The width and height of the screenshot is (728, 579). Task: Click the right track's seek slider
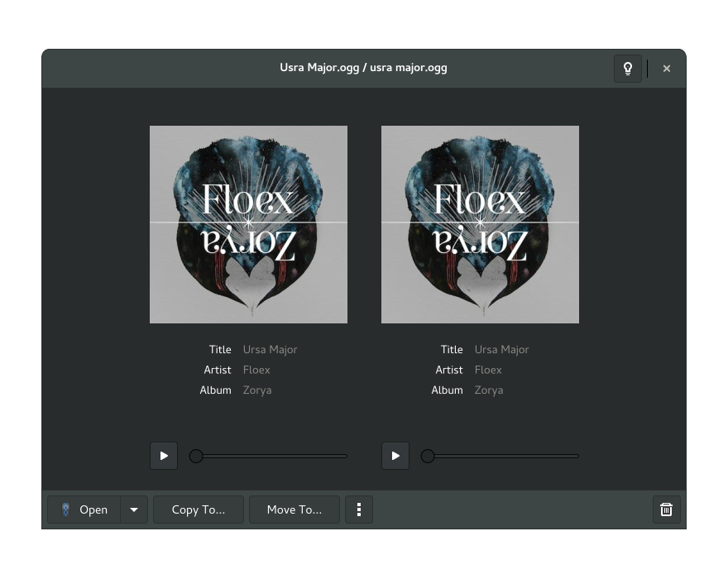(x=500, y=456)
